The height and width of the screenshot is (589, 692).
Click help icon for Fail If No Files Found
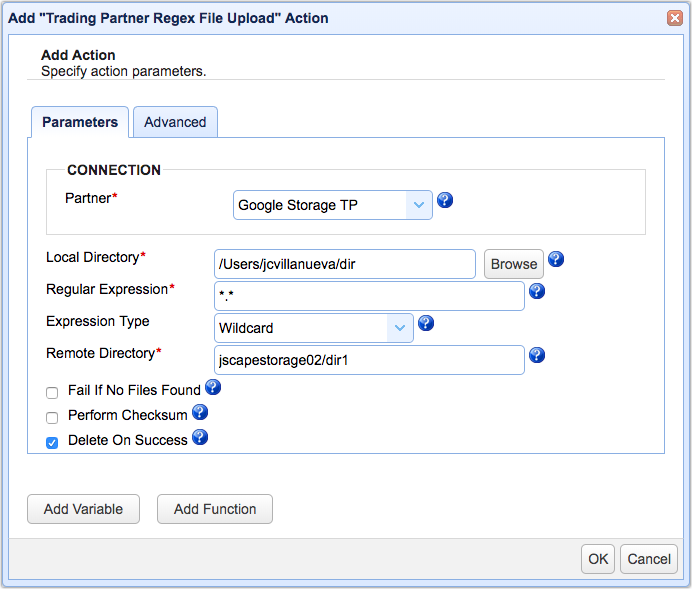(212, 387)
